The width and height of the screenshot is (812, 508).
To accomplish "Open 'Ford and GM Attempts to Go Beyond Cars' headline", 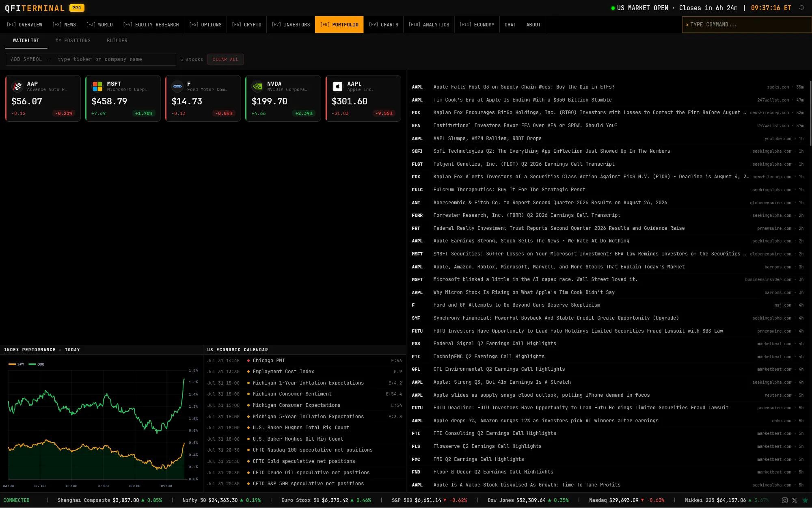I will coord(516,305).
